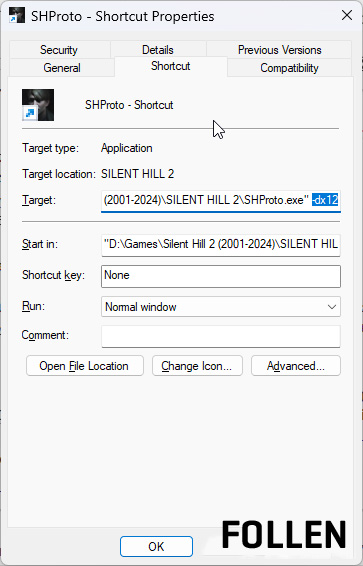Click the 'Comment:' label

coord(45,335)
